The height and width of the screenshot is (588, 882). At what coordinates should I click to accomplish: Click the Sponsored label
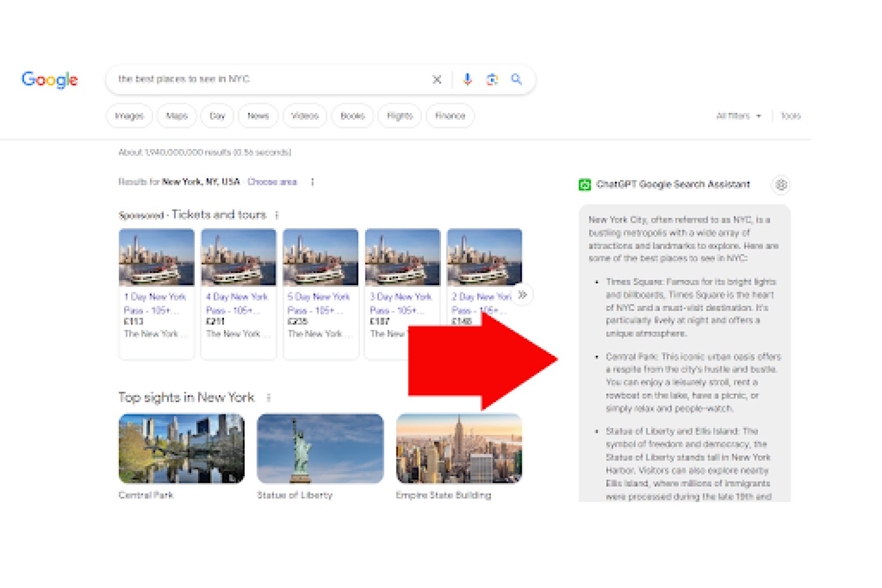pyautogui.click(x=141, y=215)
